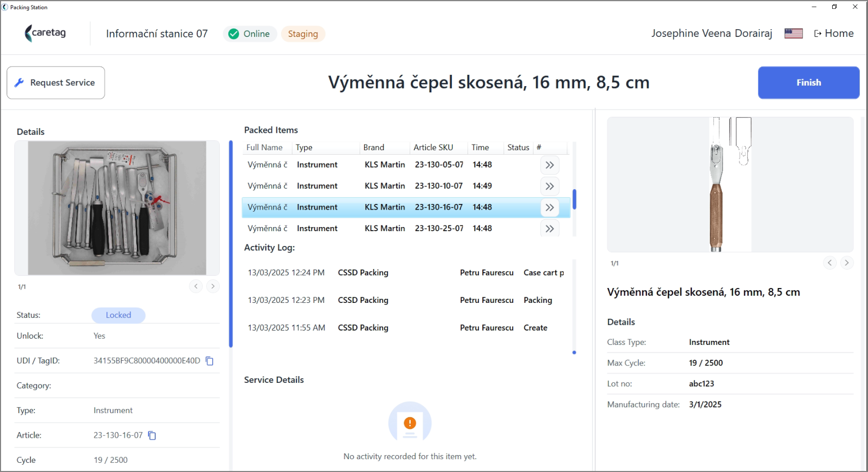Click Max Cycle value 19 / 2500
Viewport: 868px width, 472px height.
706,363
